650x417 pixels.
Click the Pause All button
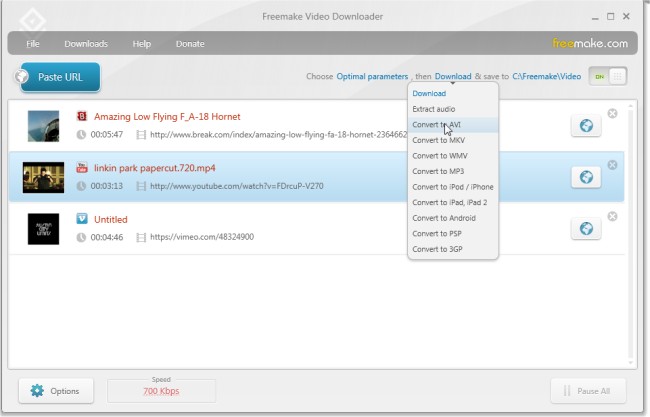588,391
